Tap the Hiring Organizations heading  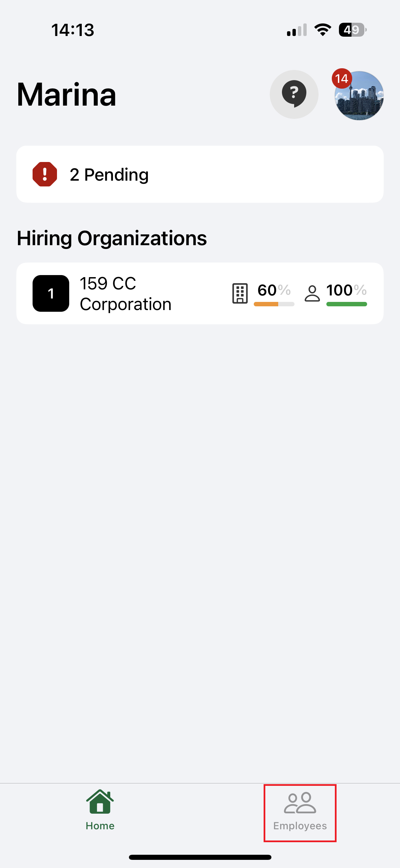(112, 238)
